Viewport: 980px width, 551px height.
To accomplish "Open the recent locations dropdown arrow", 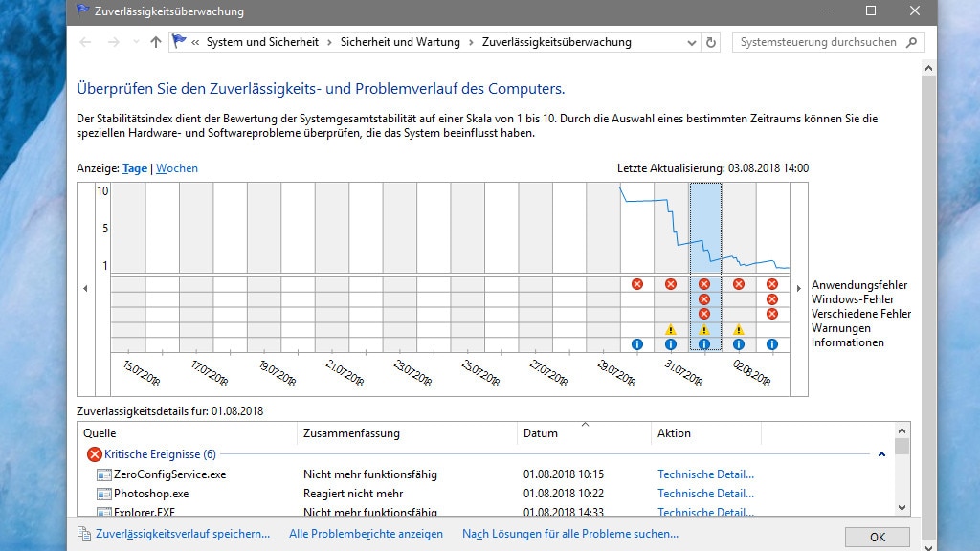I will tap(136, 42).
